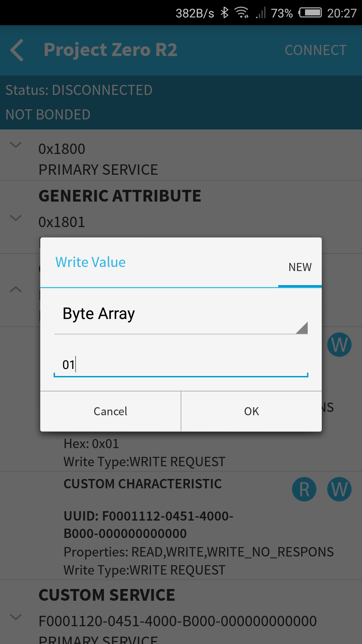Tap the UUID F0001112 characteristic entry
Image resolution: width=362 pixels, height=644 pixels.
tap(148, 525)
